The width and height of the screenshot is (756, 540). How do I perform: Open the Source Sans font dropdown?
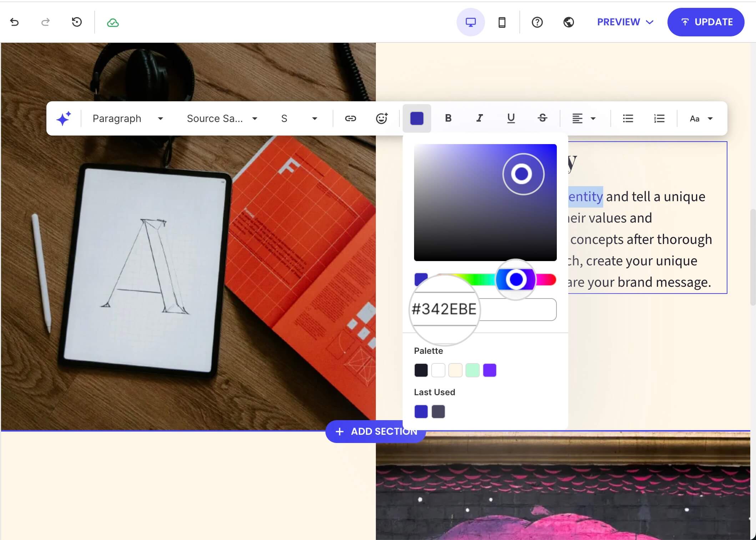point(222,118)
